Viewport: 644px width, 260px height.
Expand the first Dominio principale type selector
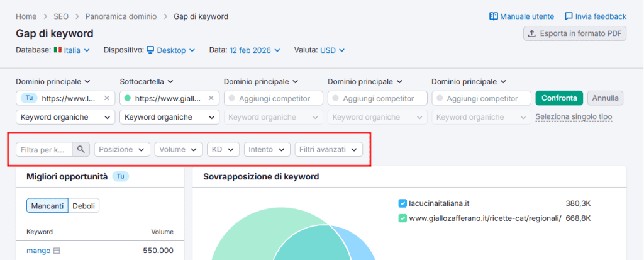click(53, 81)
